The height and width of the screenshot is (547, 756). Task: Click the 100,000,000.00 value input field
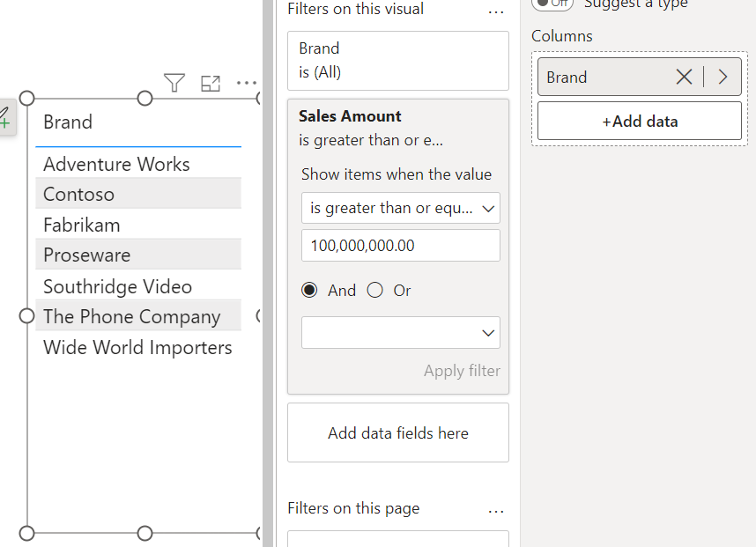click(x=400, y=245)
